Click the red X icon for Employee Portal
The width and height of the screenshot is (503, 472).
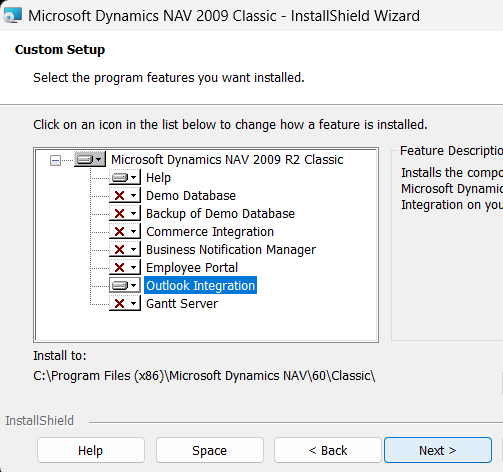pyautogui.click(x=125, y=268)
